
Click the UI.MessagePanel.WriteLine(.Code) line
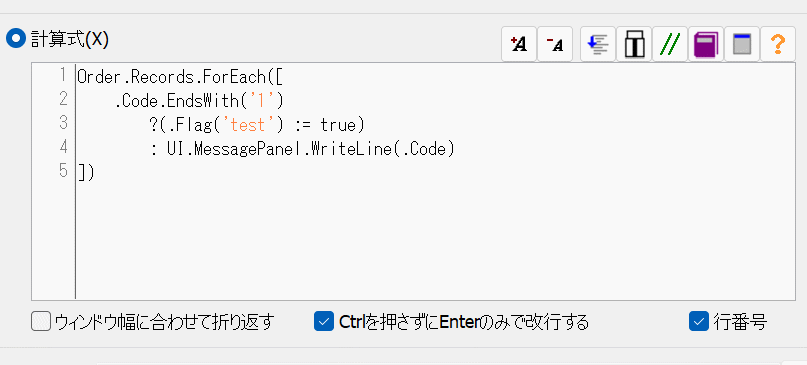pos(303,149)
